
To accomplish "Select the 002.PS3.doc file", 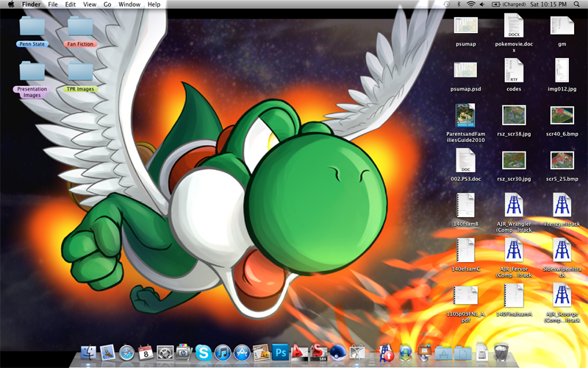I will pyautogui.click(x=466, y=165).
